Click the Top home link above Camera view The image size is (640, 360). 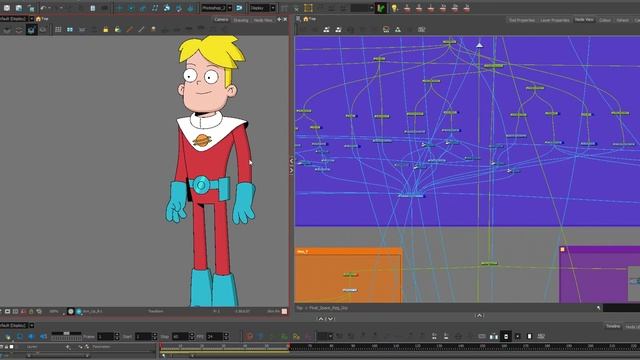point(42,19)
